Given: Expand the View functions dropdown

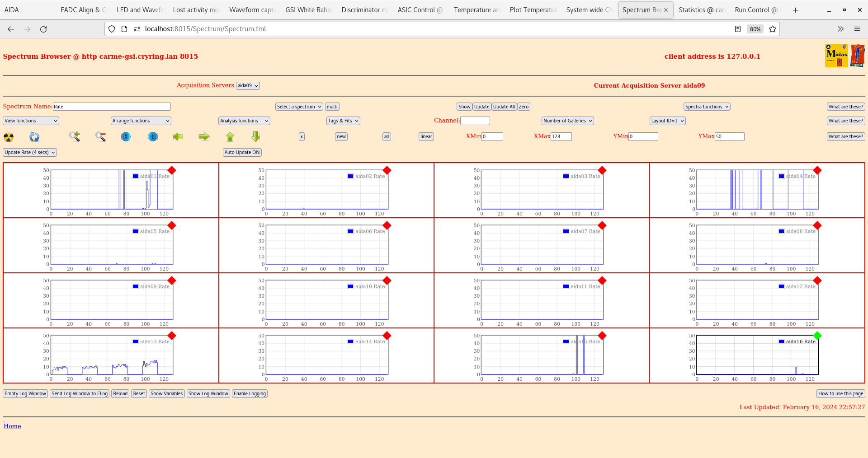Looking at the screenshot, I should 31,121.
